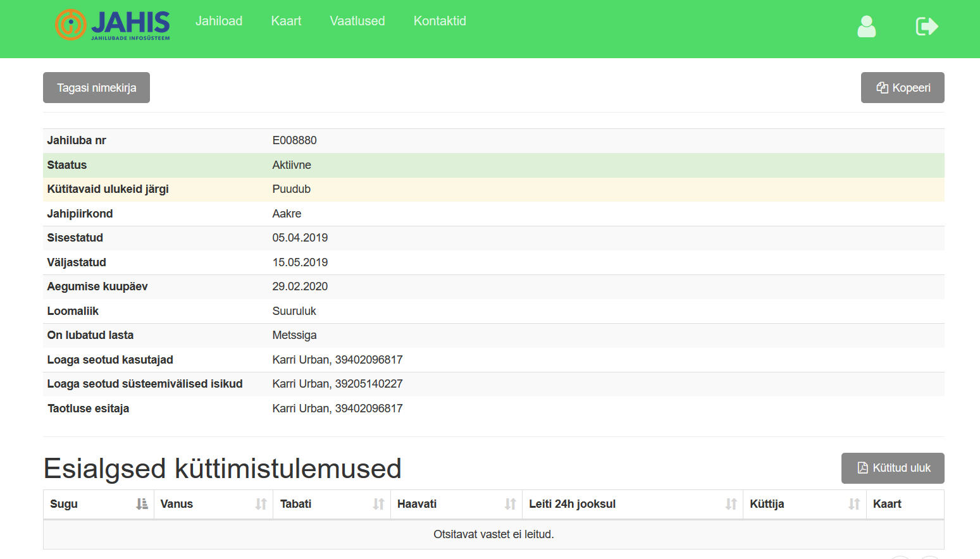Open the Jahiload menu

pos(219,21)
